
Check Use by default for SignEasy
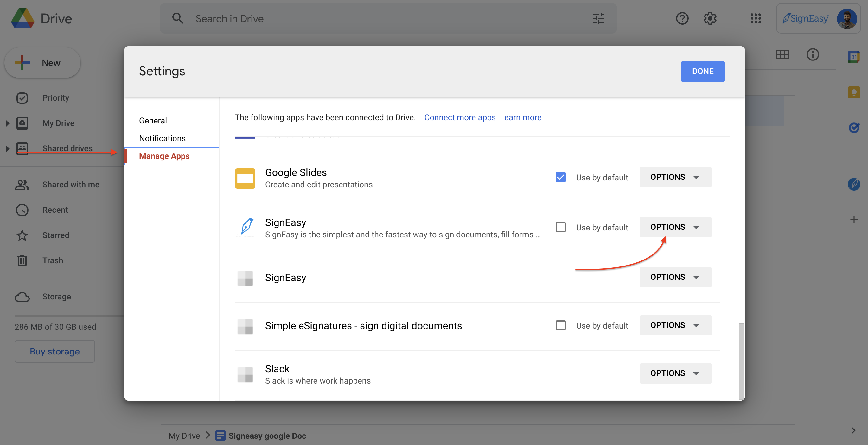[x=560, y=227]
